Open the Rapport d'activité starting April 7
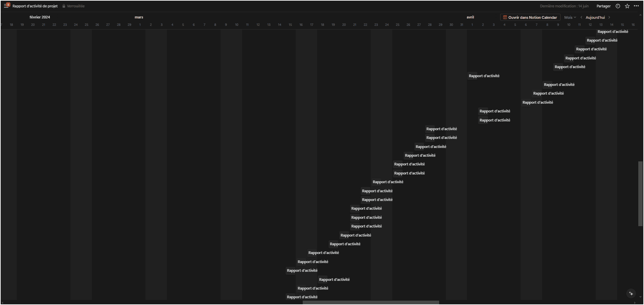 548,93
